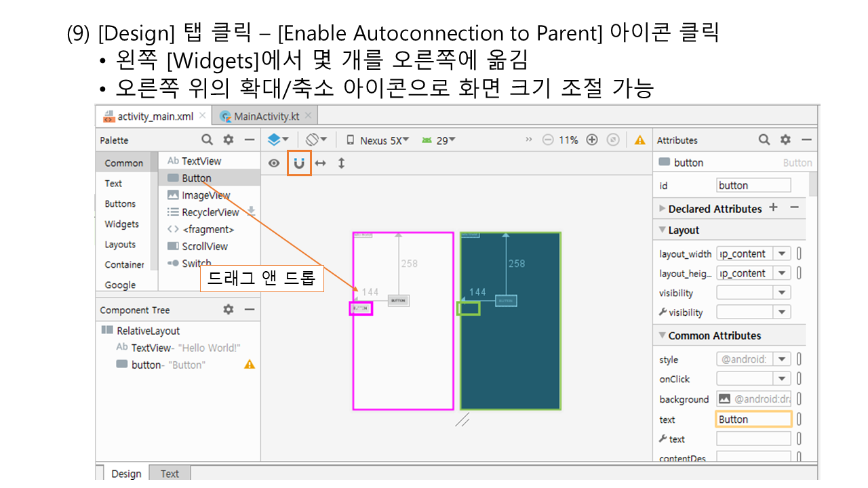Click the Palette search magnifier icon
The height and width of the screenshot is (488, 868).
(208, 140)
